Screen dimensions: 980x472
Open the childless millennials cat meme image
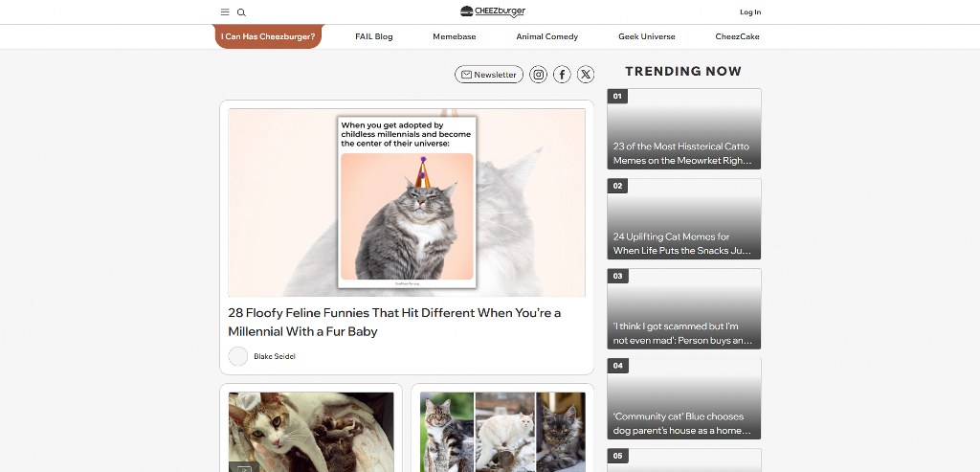tap(407, 203)
